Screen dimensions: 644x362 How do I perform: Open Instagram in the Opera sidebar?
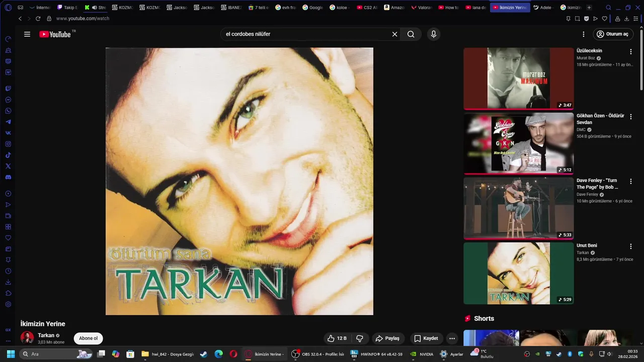click(8, 144)
